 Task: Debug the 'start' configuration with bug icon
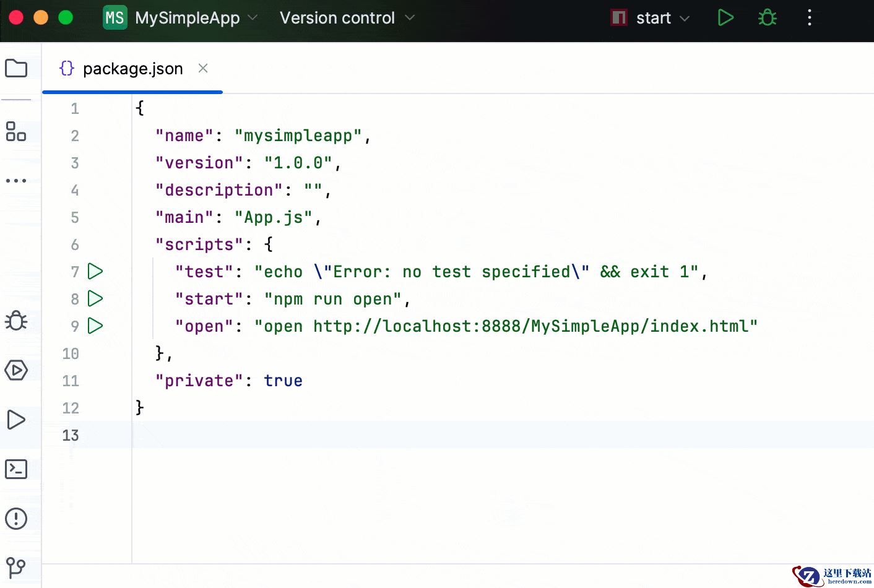point(768,18)
